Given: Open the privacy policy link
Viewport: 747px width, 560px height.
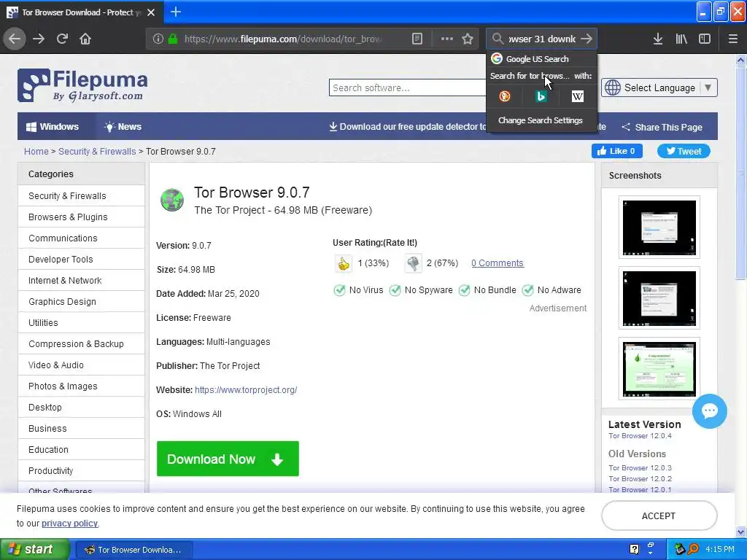Looking at the screenshot, I should [69, 524].
